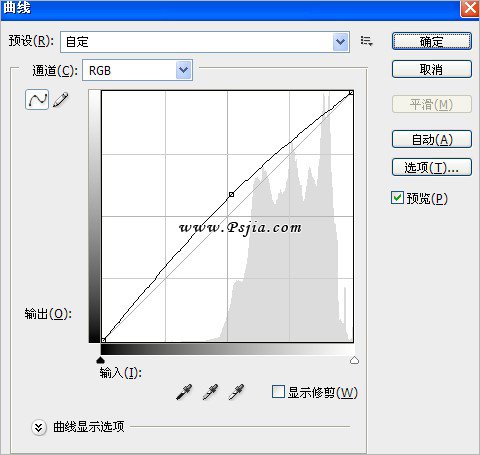Open 选项(T)... settings
The width and height of the screenshot is (480, 455).
coord(432,167)
